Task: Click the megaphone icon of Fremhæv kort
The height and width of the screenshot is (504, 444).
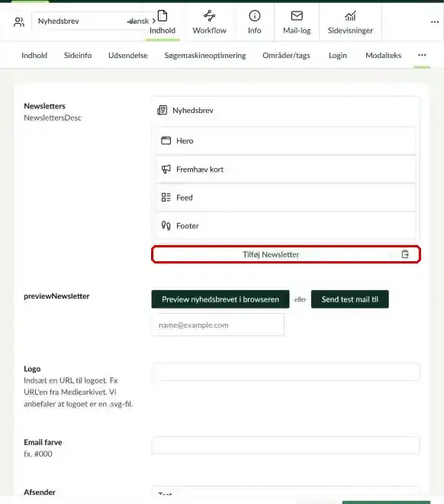Action: 166,169
